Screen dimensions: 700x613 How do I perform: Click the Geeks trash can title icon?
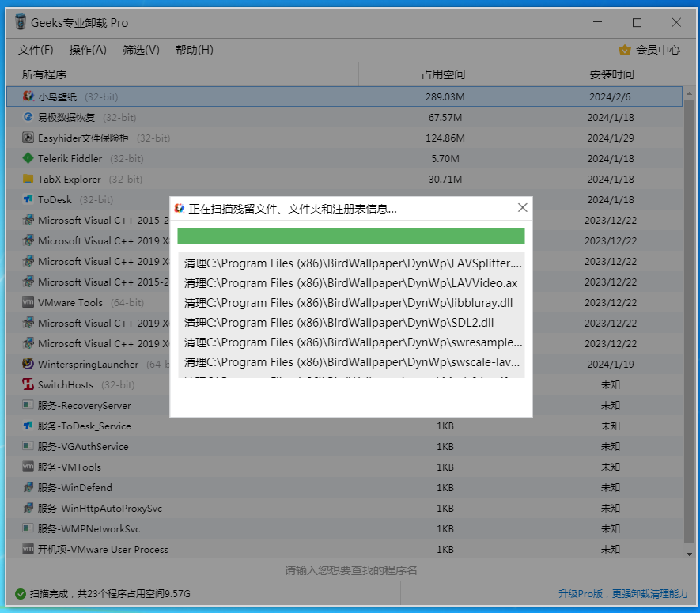tap(20, 22)
